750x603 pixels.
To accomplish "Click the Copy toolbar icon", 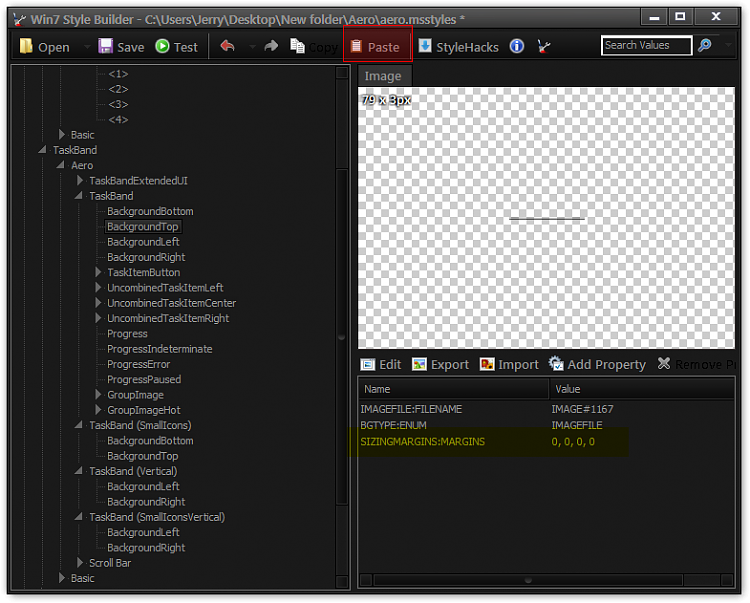I will 297,46.
